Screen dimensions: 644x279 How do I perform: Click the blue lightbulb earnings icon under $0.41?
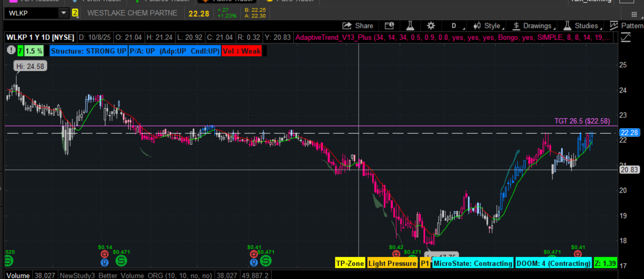point(254,262)
